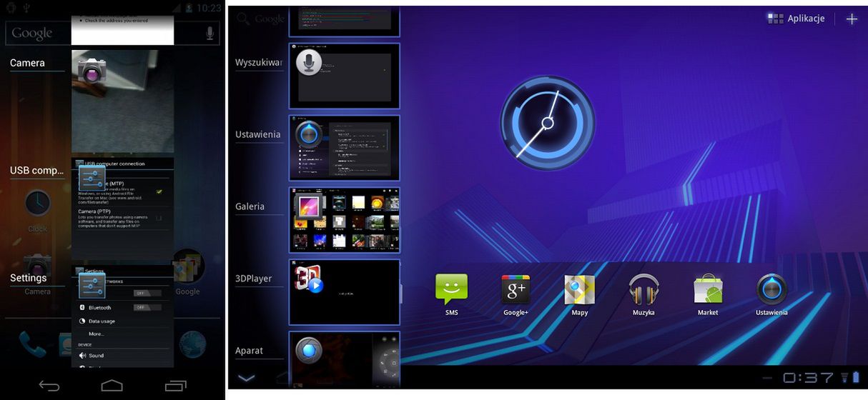
Task: Select the Galeria label in recents
Action: [250, 206]
